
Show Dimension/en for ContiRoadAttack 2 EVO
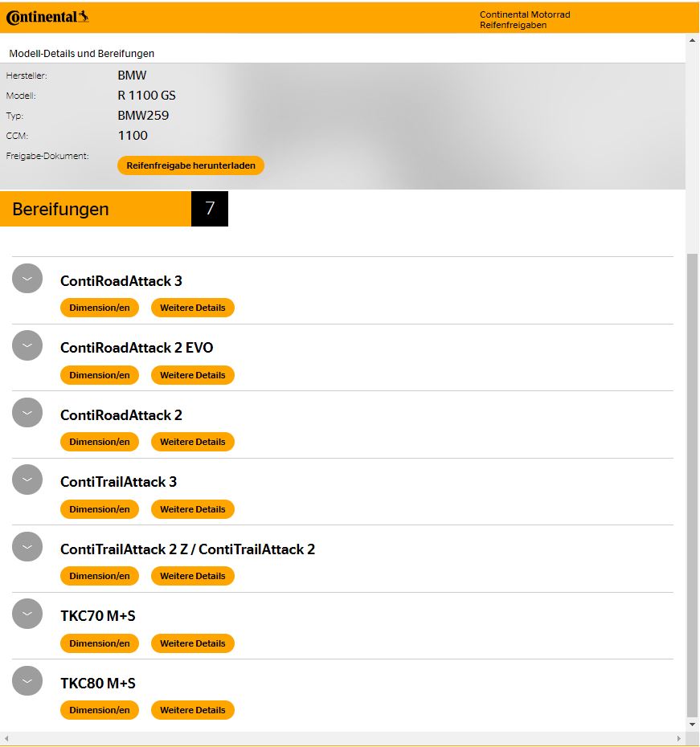[100, 375]
